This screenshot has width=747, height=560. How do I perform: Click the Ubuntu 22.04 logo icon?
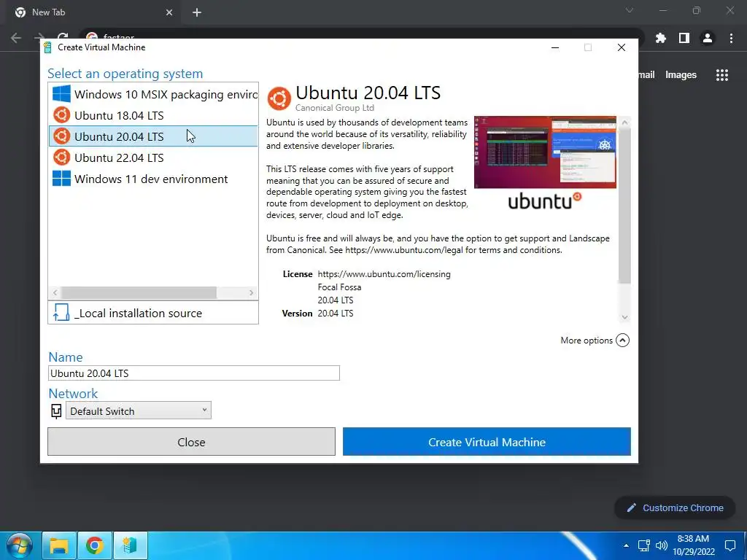pyautogui.click(x=61, y=157)
